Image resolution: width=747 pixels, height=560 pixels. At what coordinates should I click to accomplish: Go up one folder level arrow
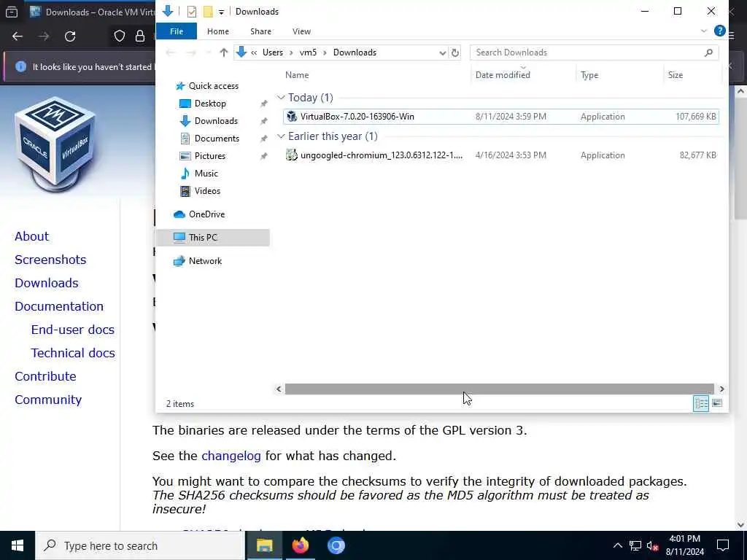click(x=223, y=52)
